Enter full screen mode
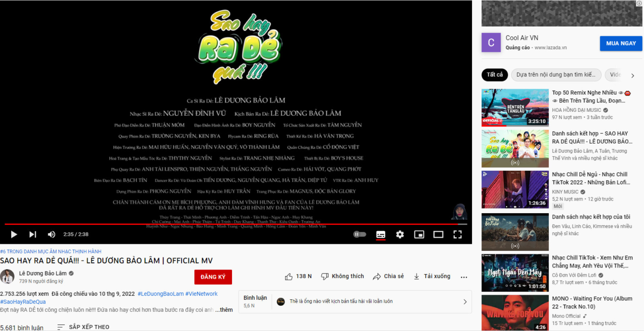Image resolution: width=644 pixels, height=331 pixels. [457, 234]
